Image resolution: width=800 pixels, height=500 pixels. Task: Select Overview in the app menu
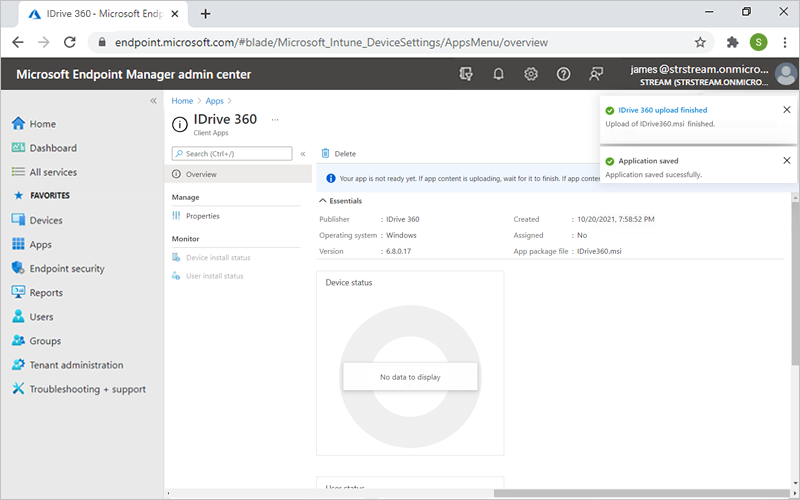[200, 174]
